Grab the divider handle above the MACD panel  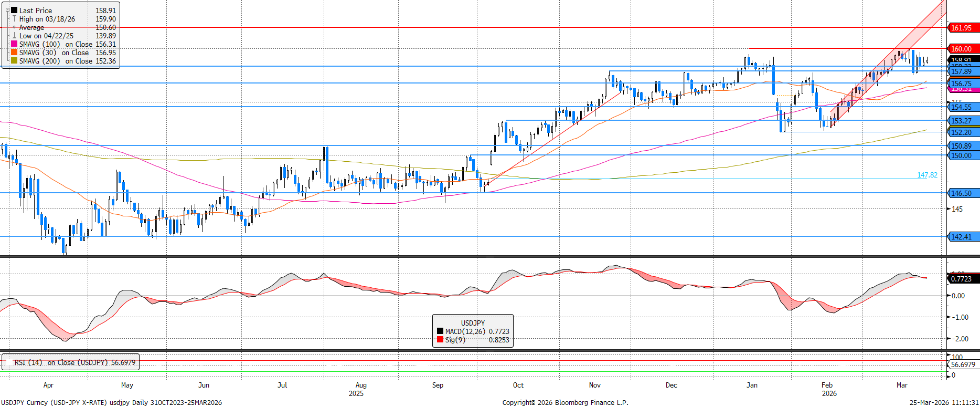(x=489, y=256)
